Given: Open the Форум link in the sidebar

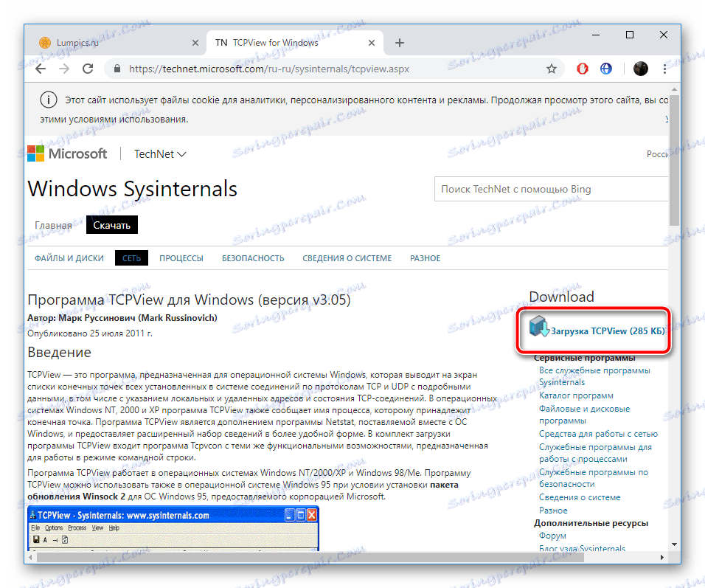Looking at the screenshot, I should (552, 535).
